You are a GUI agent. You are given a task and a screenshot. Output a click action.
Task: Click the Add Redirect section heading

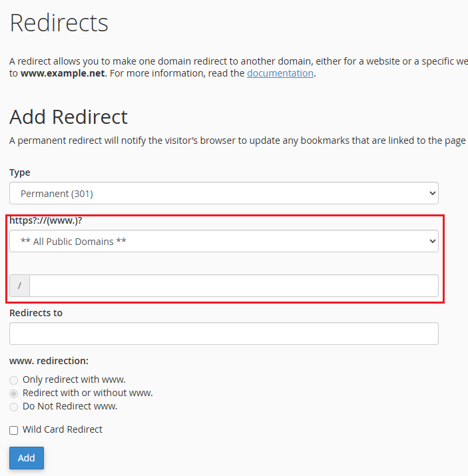point(69,117)
